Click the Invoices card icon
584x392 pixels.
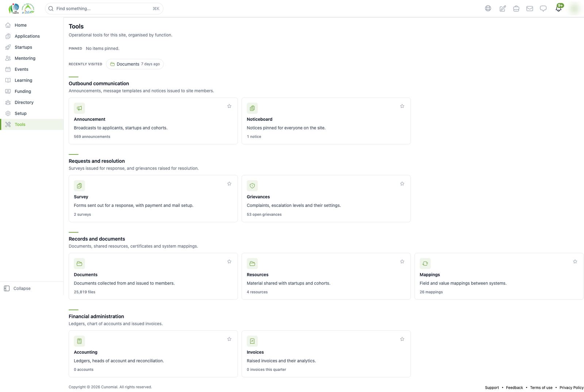pos(252,341)
